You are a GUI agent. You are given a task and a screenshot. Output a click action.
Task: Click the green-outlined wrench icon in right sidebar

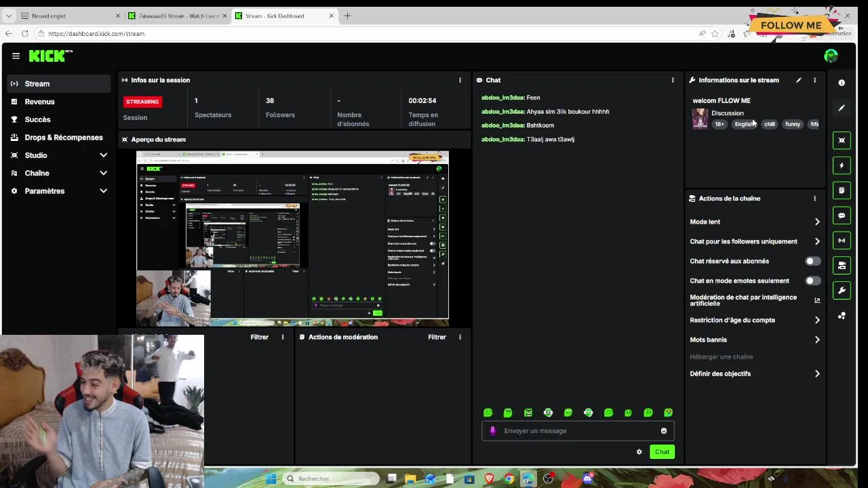pyautogui.click(x=842, y=291)
